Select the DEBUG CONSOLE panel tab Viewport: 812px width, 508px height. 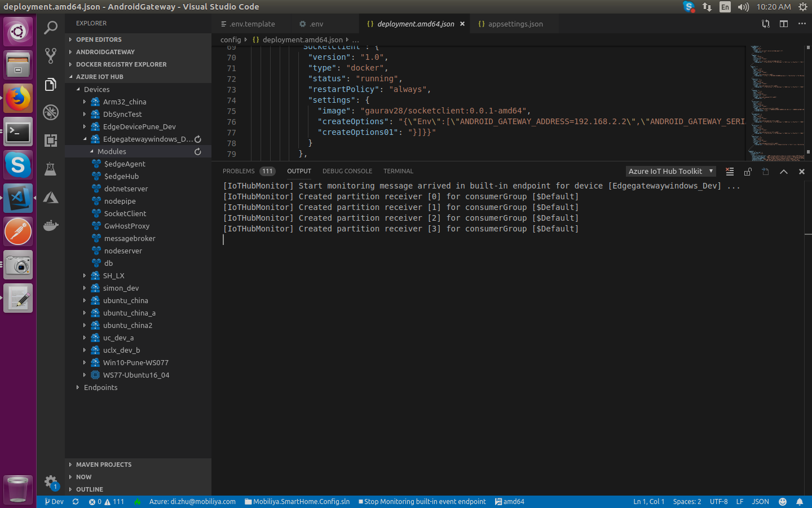point(347,171)
